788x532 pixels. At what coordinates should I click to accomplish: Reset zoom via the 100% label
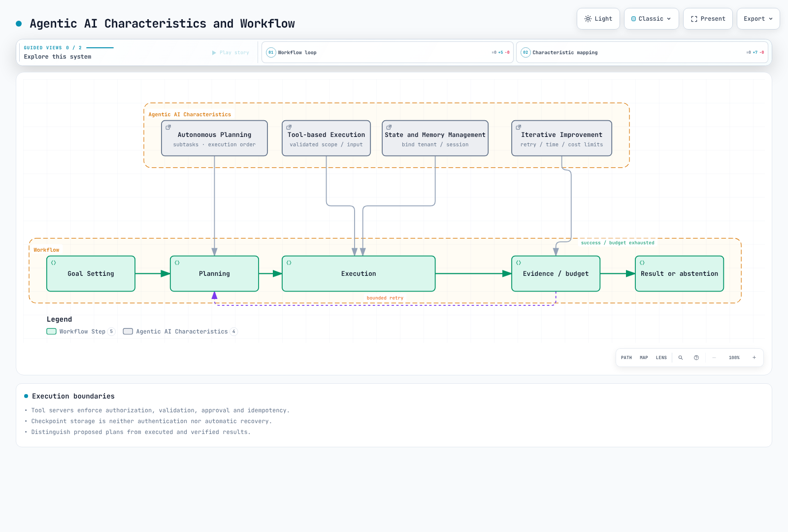[734, 358]
